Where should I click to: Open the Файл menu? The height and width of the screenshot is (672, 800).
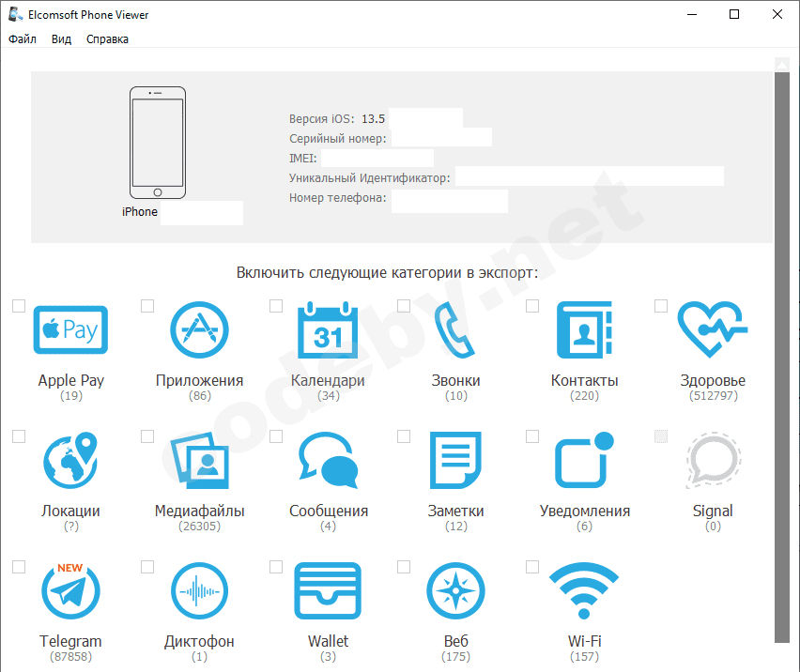pyautogui.click(x=23, y=39)
